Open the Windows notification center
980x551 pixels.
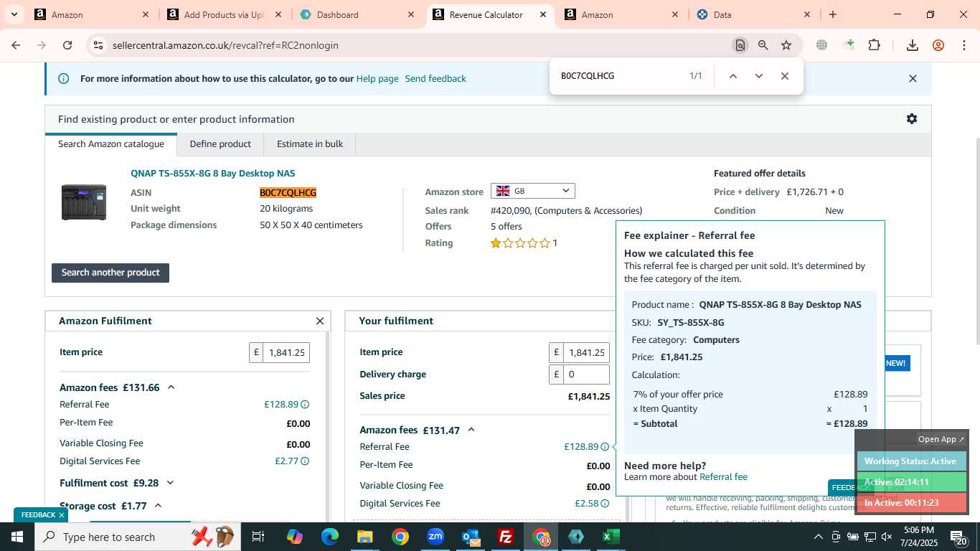point(959,537)
